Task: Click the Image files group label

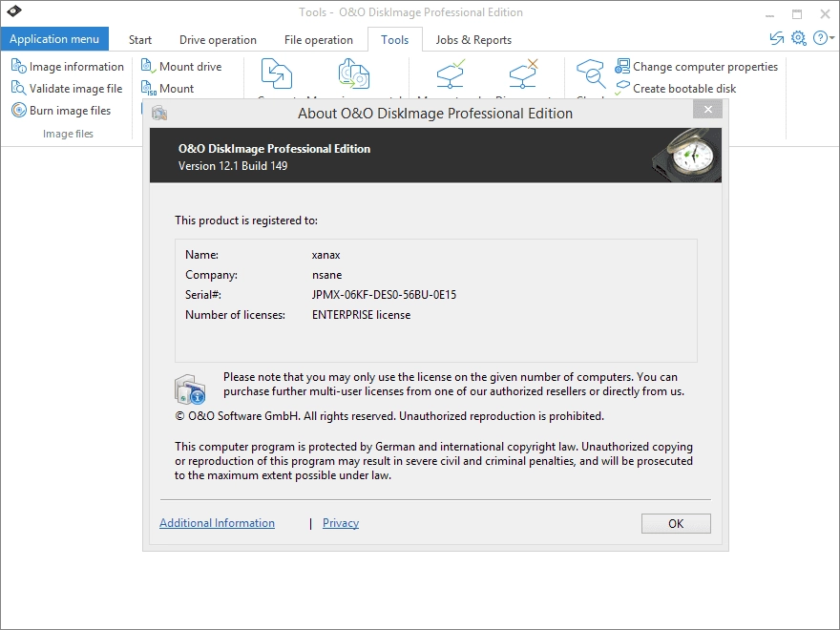Action: pyautogui.click(x=68, y=134)
